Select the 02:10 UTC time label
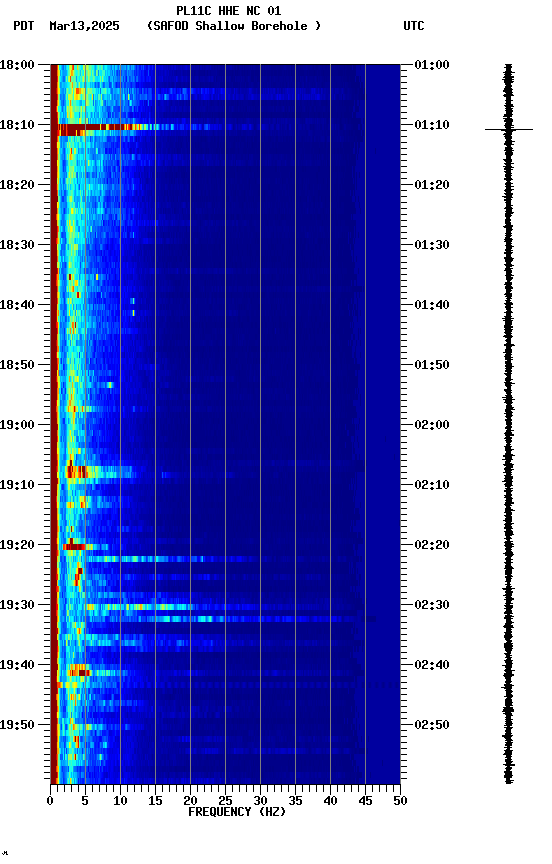Image resolution: width=552 pixels, height=864 pixels. coord(432,485)
